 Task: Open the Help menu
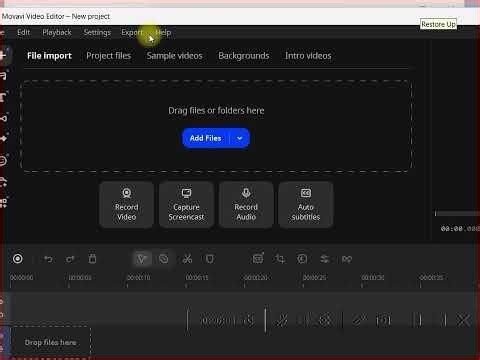[x=163, y=32]
